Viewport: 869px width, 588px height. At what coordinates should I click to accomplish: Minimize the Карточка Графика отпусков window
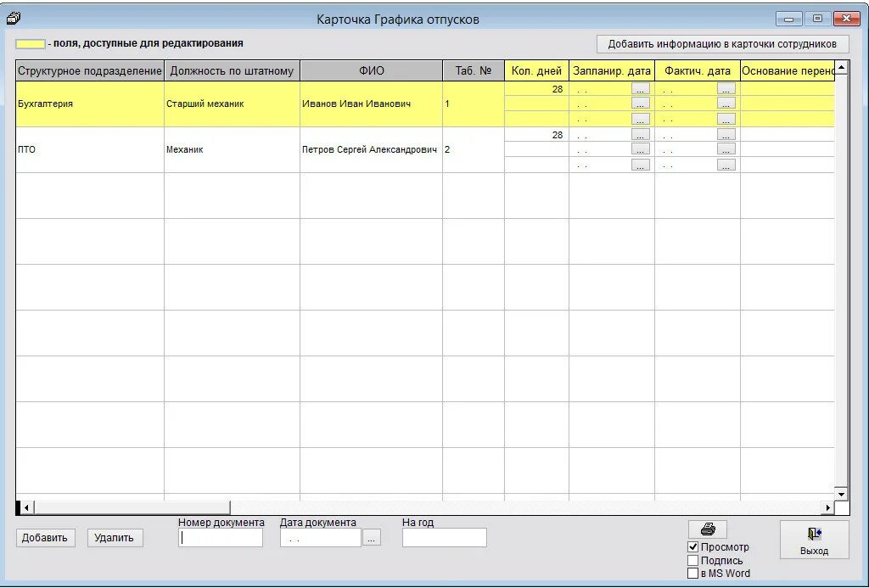pyautogui.click(x=789, y=19)
